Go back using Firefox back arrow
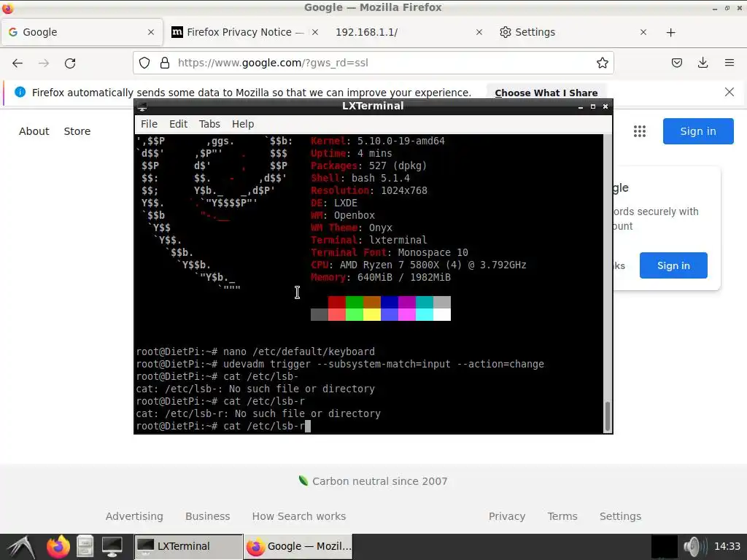The width and height of the screenshot is (747, 560). pos(18,63)
